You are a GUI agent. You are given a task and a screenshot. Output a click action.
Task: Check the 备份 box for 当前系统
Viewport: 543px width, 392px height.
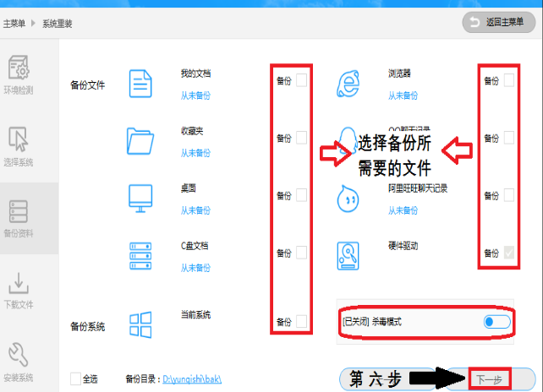301,321
